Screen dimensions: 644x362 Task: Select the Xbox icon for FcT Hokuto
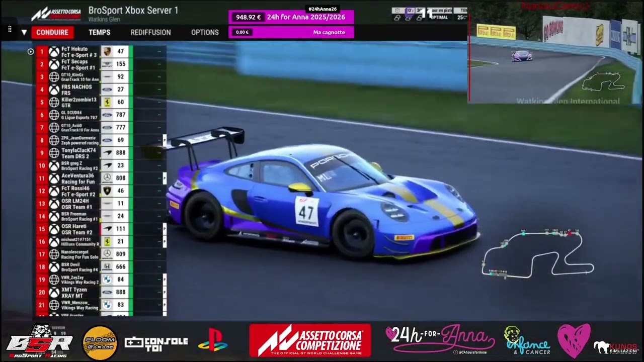pyautogui.click(x=54, y=52)
